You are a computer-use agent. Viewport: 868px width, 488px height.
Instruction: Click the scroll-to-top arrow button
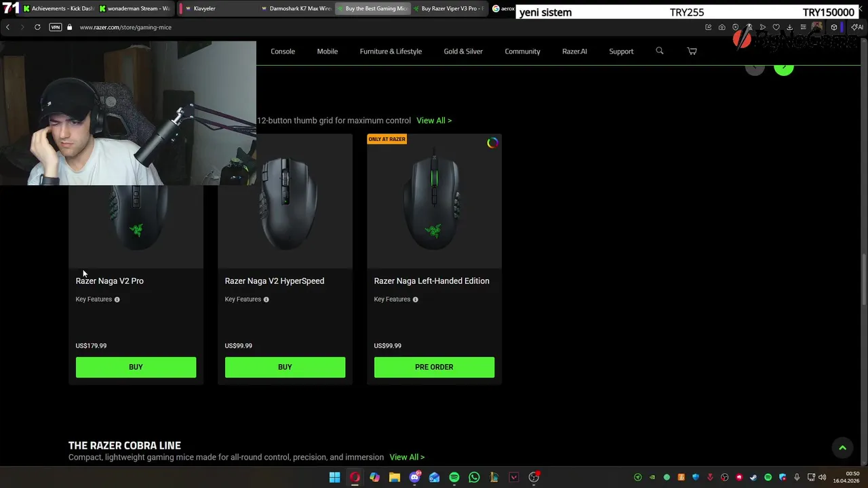click(x=842, y=447)
